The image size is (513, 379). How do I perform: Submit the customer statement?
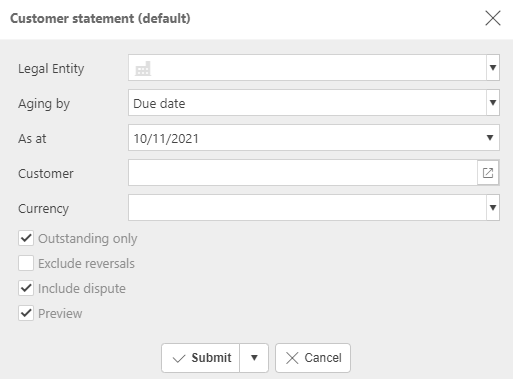pyautogui.click(x=200, y=358)
